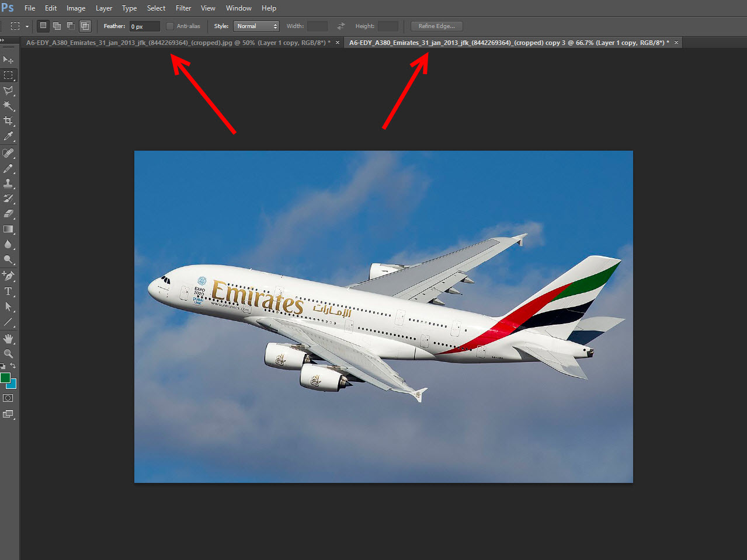Choose Subtract from selection mode
The image size is (747, 560).
71,26
